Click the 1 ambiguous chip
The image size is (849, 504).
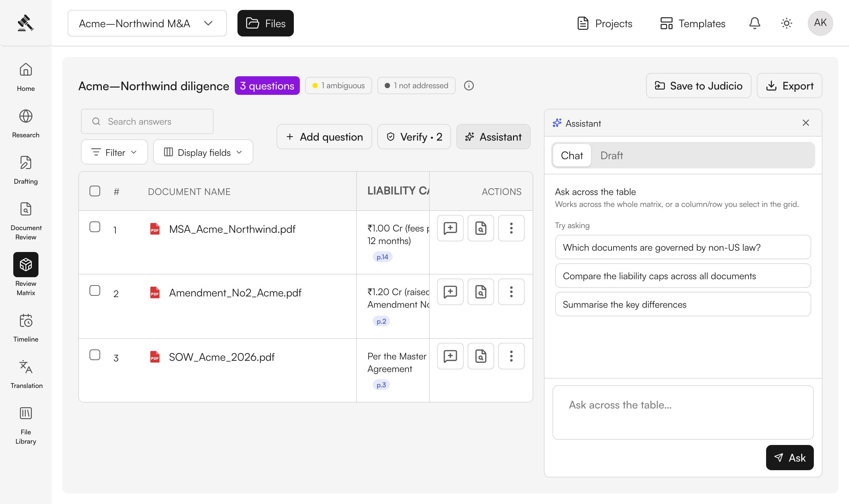tap(338, 86)
